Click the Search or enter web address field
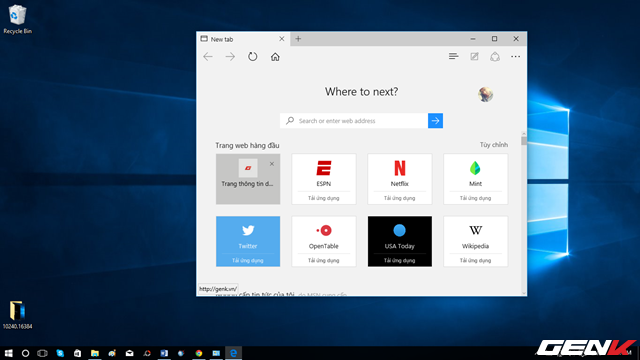 point(354,121)
